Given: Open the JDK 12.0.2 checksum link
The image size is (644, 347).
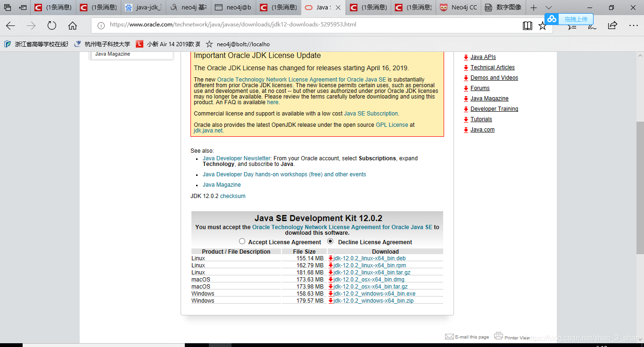Looking at the screenshot, I should click(x=233, y=196).
